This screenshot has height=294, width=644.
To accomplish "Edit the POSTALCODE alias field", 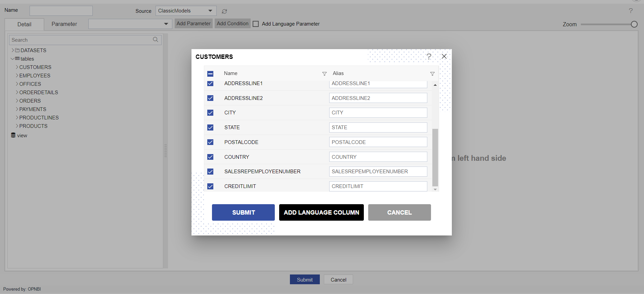I will (378, 142).
